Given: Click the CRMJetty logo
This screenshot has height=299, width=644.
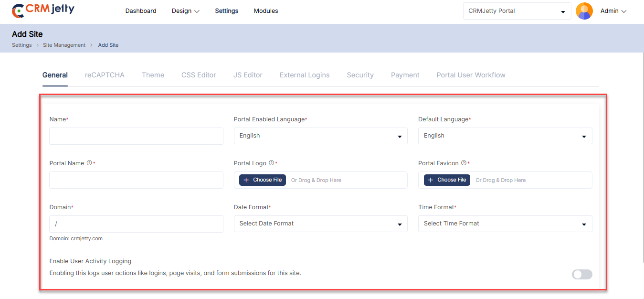Looking at the screenshot, I should click(x=43, y=10).
